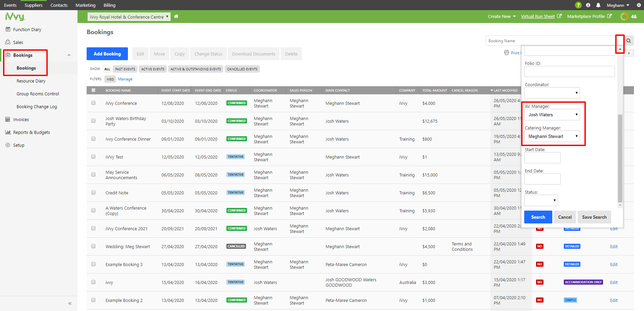Click the scrollbar up arrow in search panel
Screen dimensions: 644x311
[x=620, y=49]
